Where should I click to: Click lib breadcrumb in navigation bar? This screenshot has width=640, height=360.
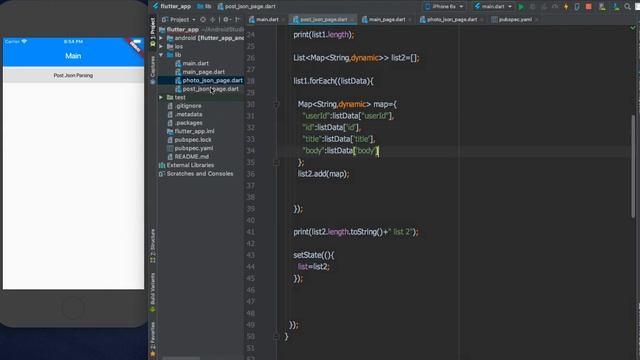(204, 7)
